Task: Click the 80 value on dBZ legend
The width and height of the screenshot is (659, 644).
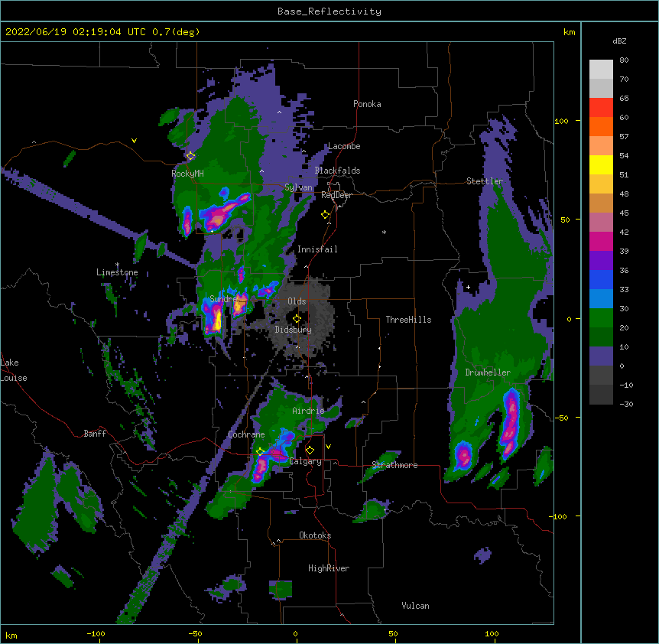Action: [x=624, y=60]
